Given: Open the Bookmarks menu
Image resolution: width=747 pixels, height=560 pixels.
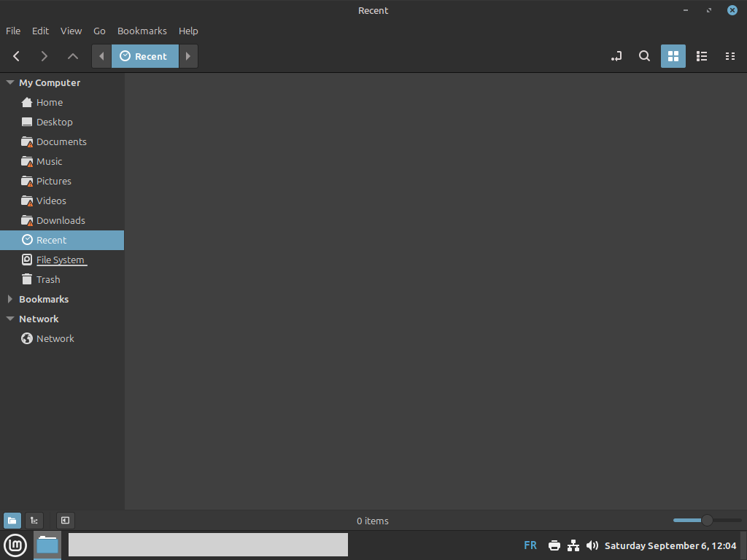Looking at the screenshot, I should click(x=142, y=31).
